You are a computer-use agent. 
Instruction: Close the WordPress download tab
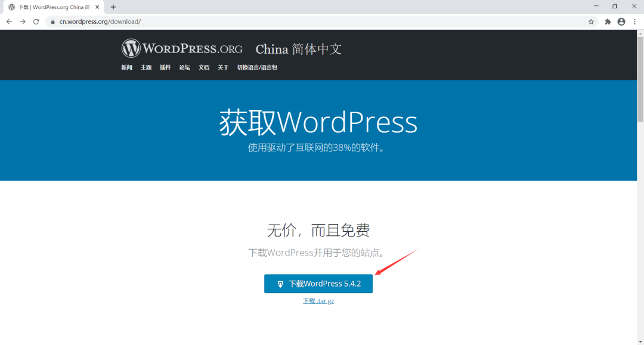97,7
